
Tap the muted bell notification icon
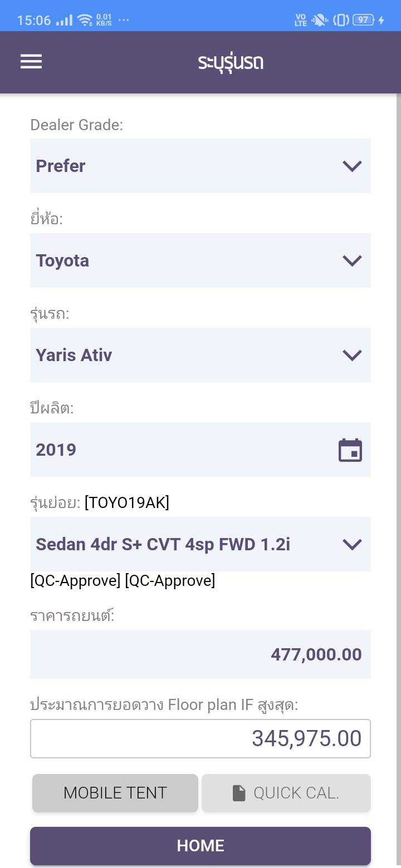point(320,21)
